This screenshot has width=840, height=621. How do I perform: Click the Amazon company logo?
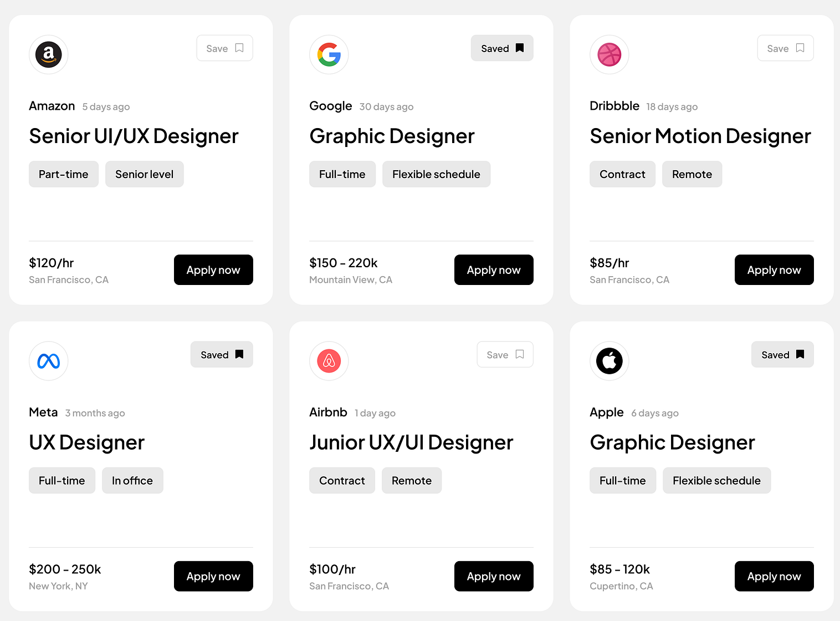pyautogui.click(x=49, y=54)
